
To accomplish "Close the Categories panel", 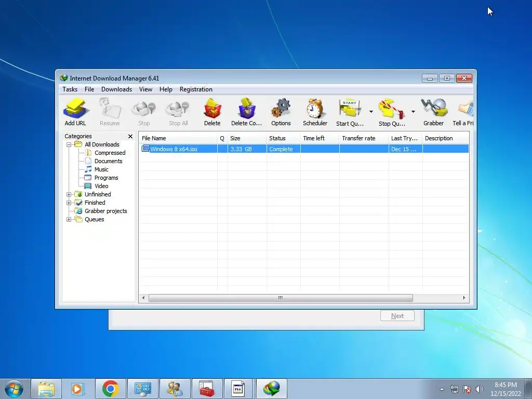I will [x=130, y=137].
